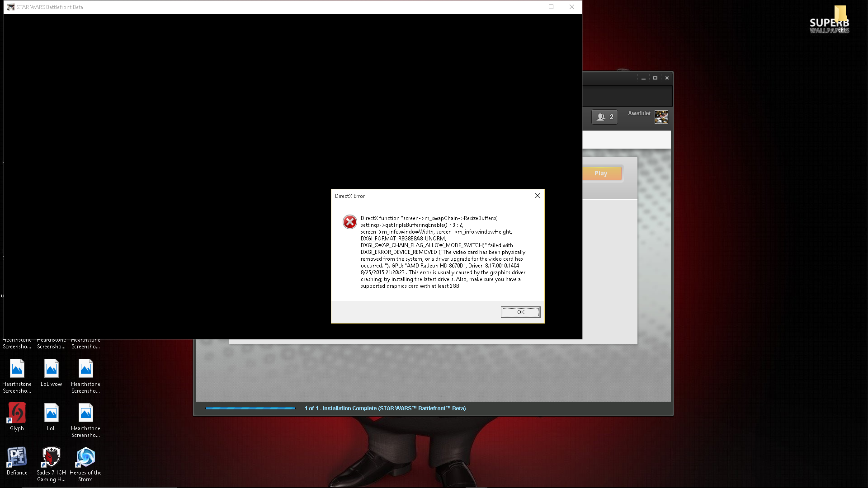Open the Defiance desktop shortcut

pyautogui.click(x=17, y=458)
